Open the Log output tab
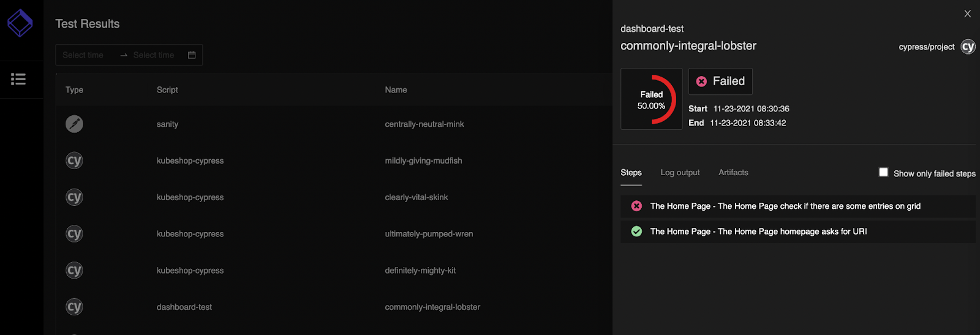980x335 pixels. pyautogui.click(x=680, y=173)
